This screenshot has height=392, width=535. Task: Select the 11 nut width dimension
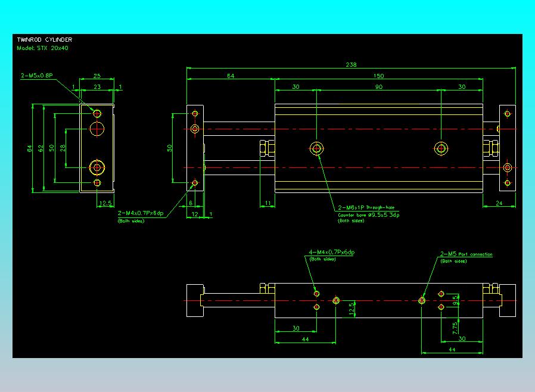coord(268,203)
